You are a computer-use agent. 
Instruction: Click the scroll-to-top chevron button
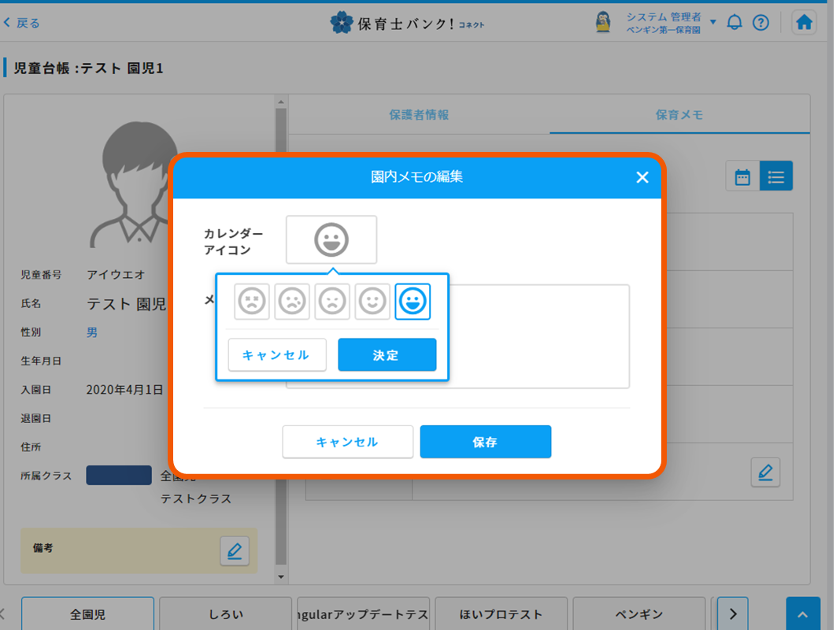click(x=802, y=613)
